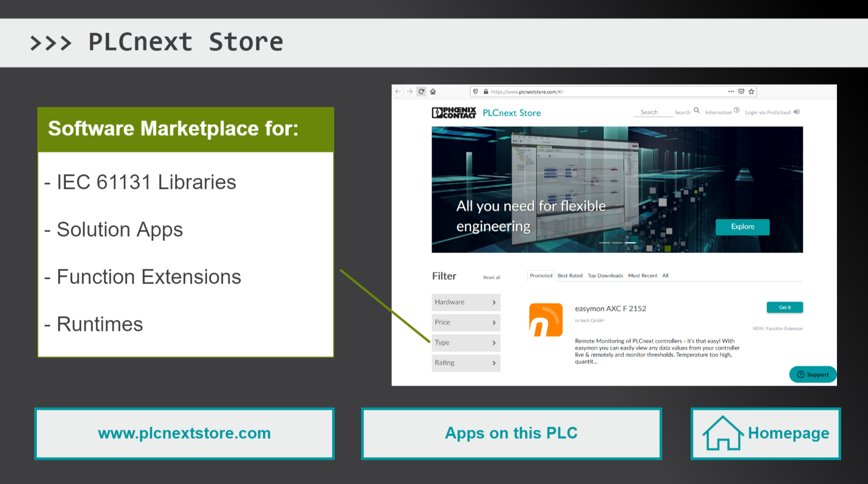Click the browser forward arrow
The height and width of the screenshot is (484, 868).
tap(410, 92)
